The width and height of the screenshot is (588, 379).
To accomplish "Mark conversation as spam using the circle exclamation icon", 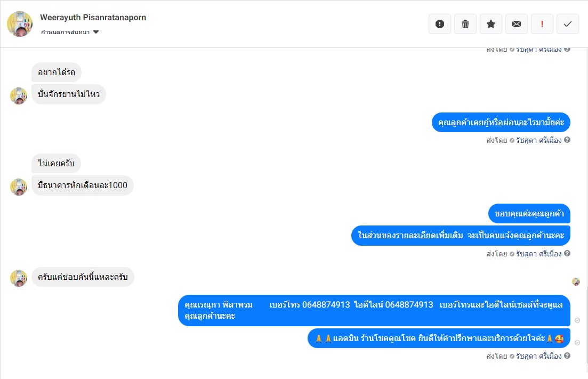I will [440, 25].
